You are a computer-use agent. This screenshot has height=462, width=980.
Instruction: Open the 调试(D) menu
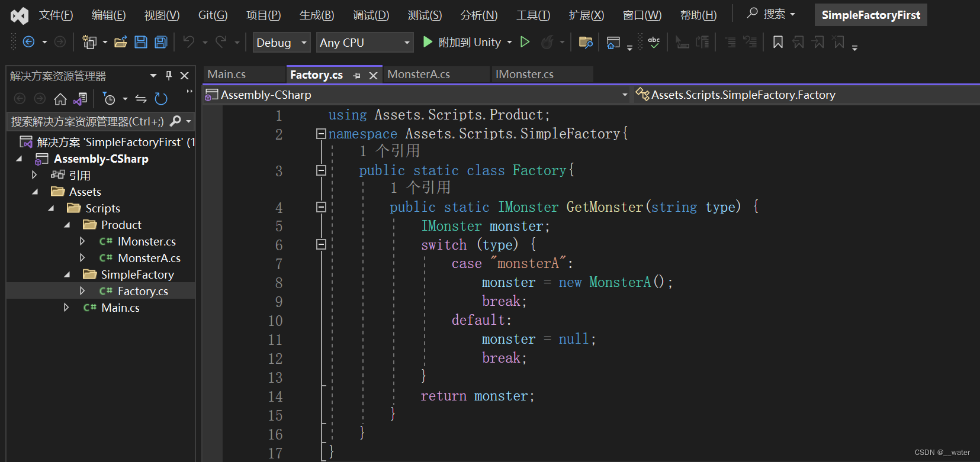coord(371,15)
